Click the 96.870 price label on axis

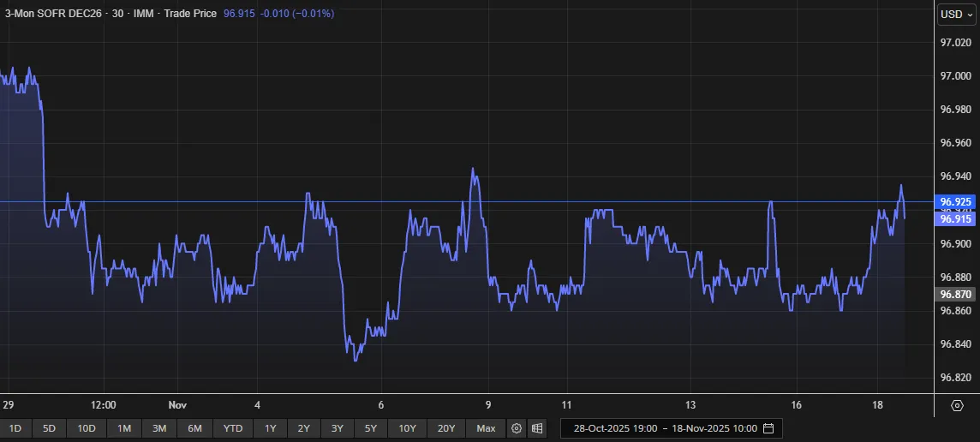tap(956, 295)
